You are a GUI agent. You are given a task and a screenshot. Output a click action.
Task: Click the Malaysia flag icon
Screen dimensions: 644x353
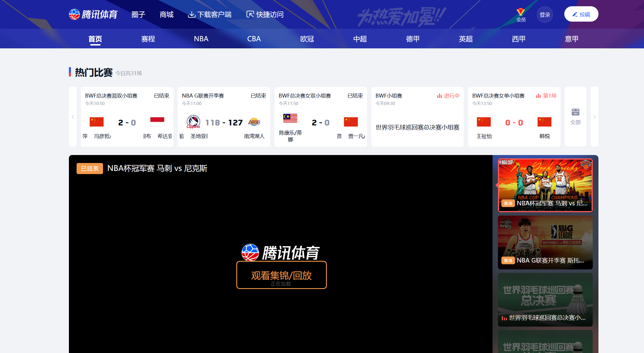(290, 118)
